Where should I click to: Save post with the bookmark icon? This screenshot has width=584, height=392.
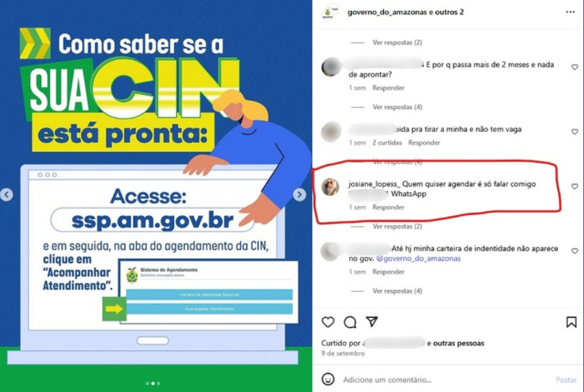click(571, 322)
